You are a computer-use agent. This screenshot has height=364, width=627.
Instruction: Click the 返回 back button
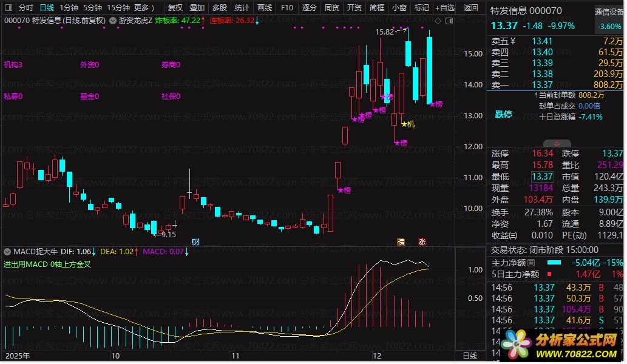[x=470, y=8]
